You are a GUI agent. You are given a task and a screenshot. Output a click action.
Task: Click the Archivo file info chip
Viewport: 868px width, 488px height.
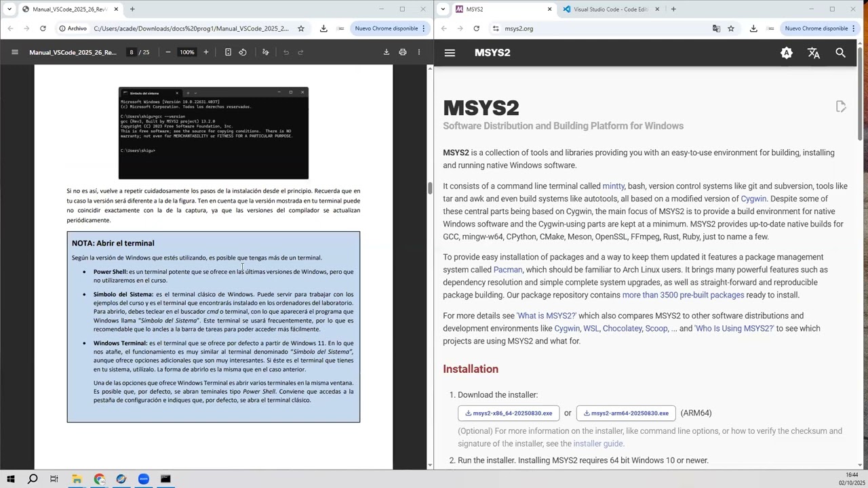pyautogui.click(x=73, y=28)
